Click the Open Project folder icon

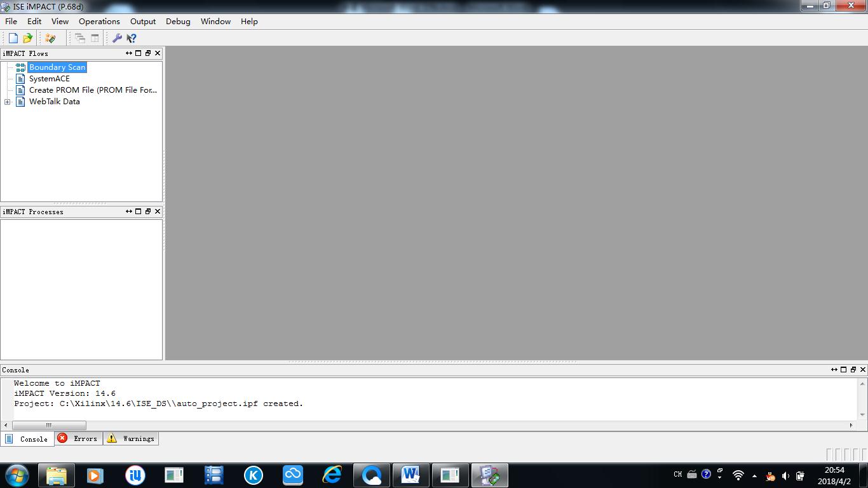[27, 38]
